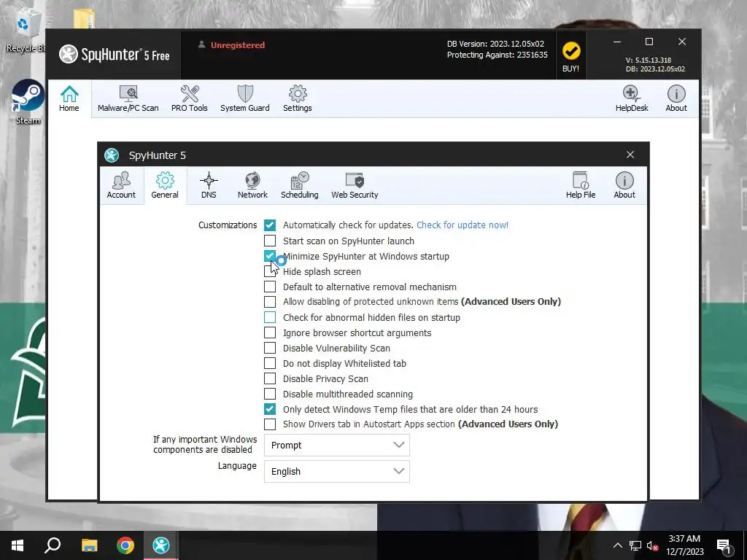The height and width of the screenshot is (560, 747).
Task: Click the muted volume icon in tray
Action: click(652, 545)
